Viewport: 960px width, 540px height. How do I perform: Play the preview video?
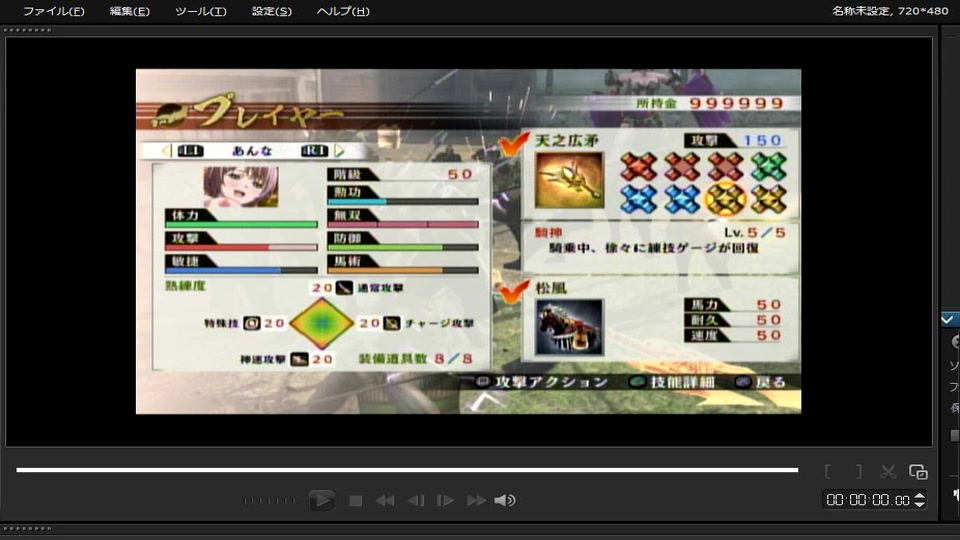321,500
